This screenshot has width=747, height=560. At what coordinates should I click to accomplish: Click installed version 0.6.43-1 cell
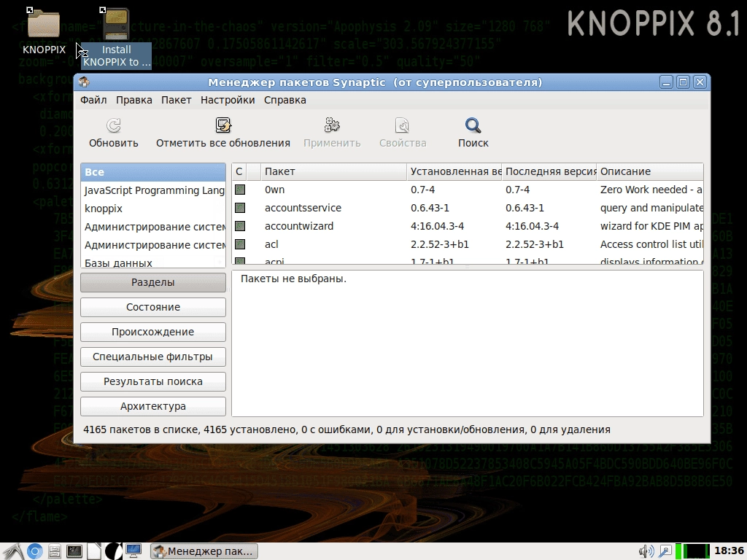(430, 208)
